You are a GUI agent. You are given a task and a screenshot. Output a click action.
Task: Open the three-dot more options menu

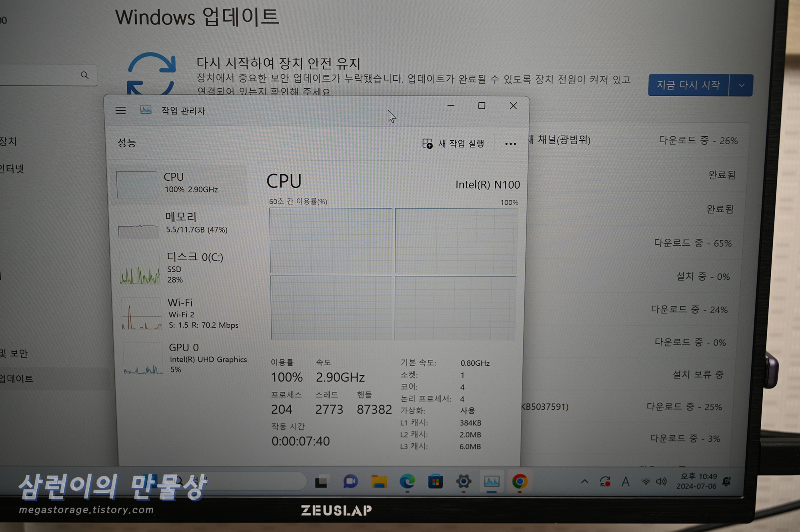(510, 144)
